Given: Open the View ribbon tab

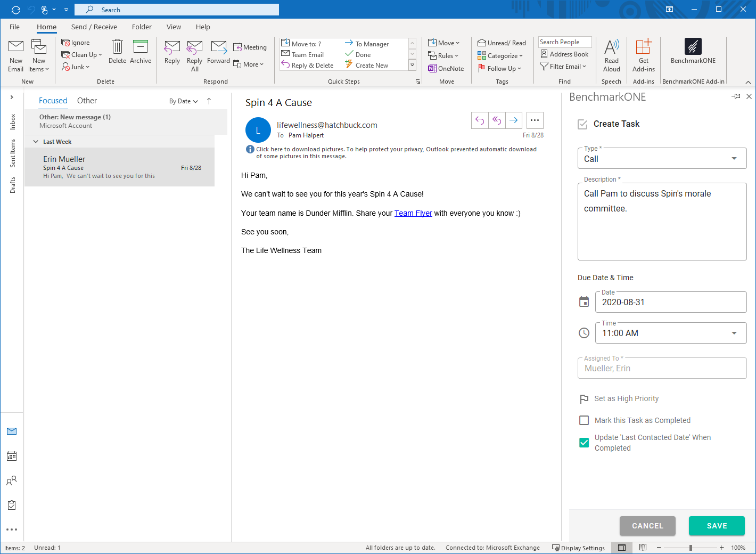Looking at the screenshot, I should (174, 27).
